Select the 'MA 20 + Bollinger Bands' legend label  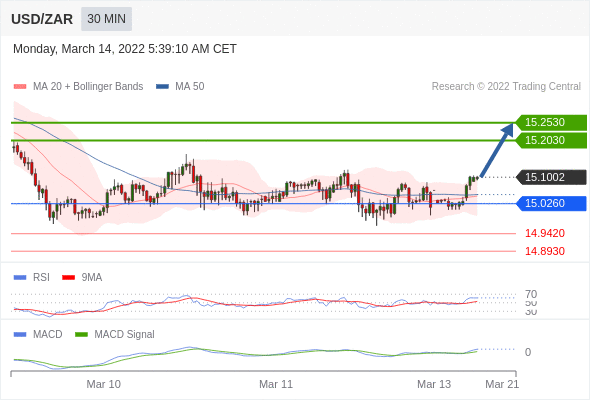tap(88, 87)
